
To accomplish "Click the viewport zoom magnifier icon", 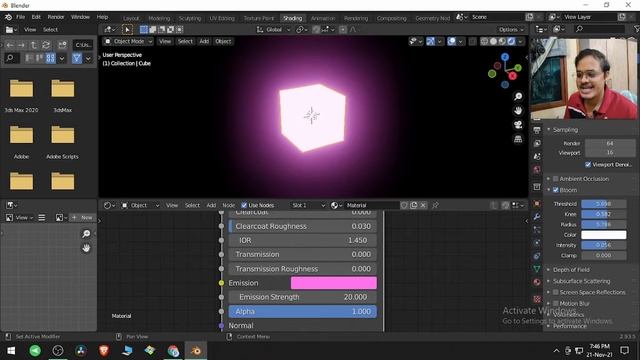I will pyautogui.click(x=518, y=96).
